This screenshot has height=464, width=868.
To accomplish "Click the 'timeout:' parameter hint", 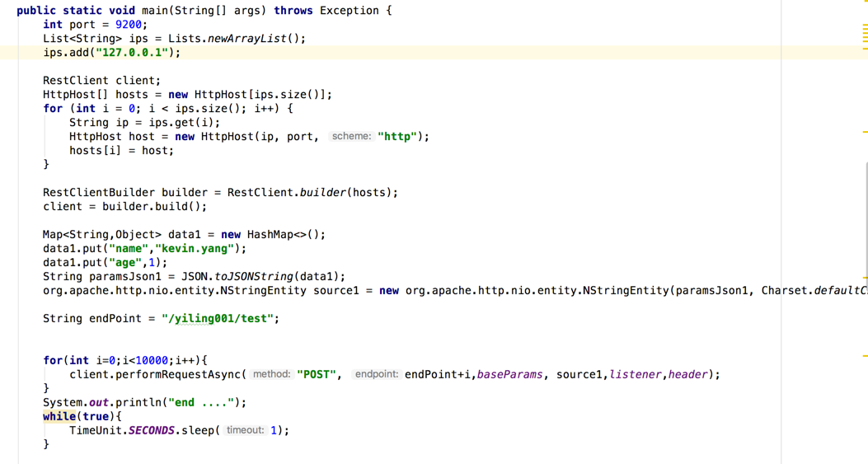I will [245, 430].
